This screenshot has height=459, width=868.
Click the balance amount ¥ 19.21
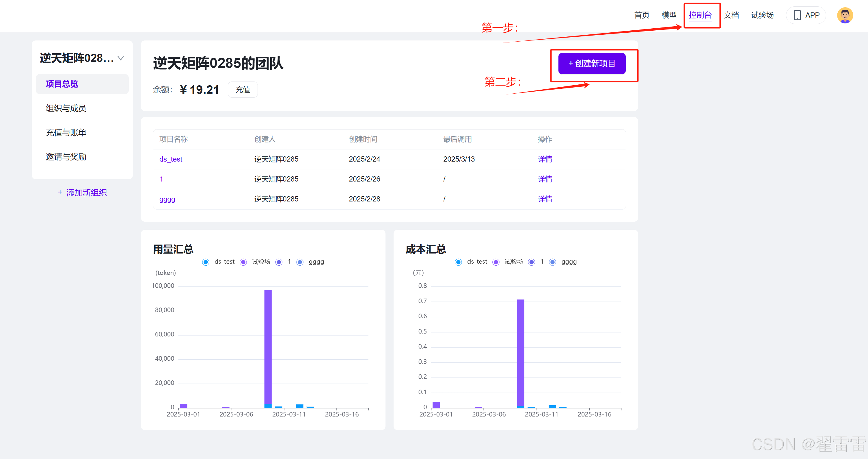(199, 90)
